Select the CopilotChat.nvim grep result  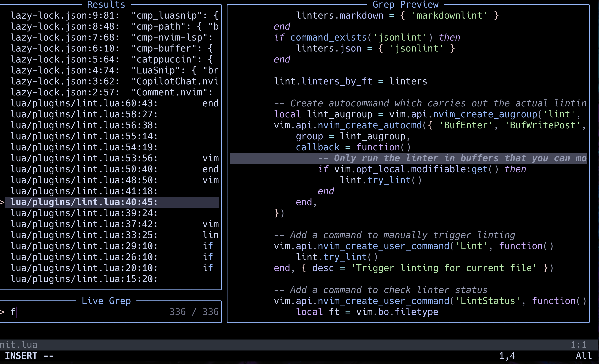pos(114,81)
